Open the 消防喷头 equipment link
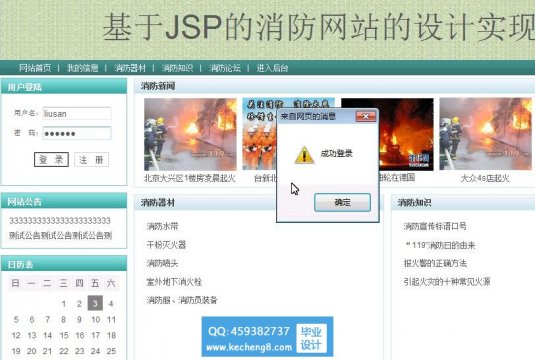 162,263
